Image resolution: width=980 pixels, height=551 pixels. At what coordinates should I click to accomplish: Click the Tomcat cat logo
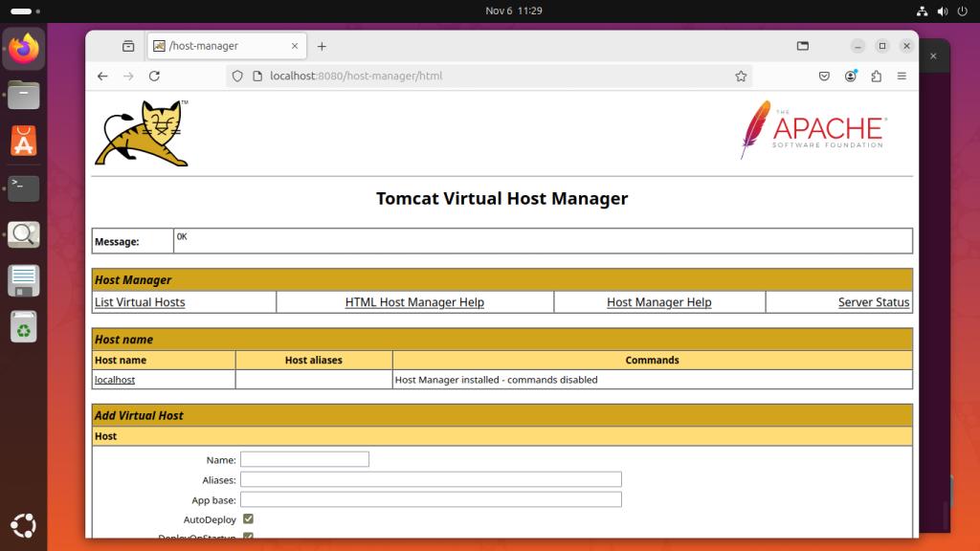point(142,132)
